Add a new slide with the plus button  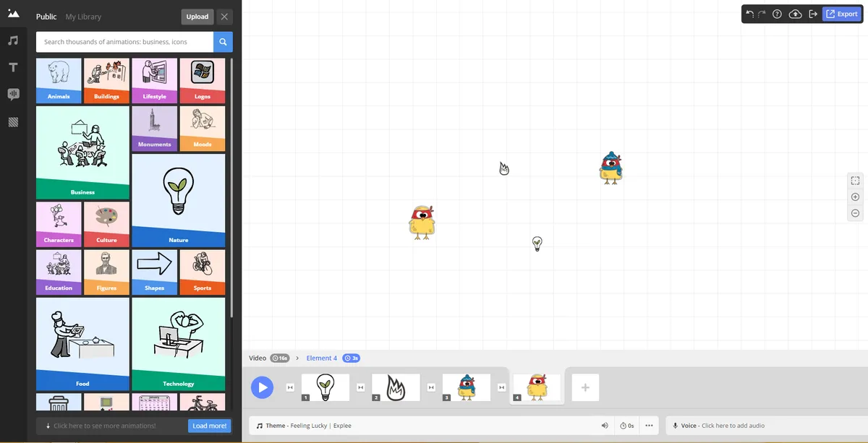pyautogui.click(x=585, y=387)
